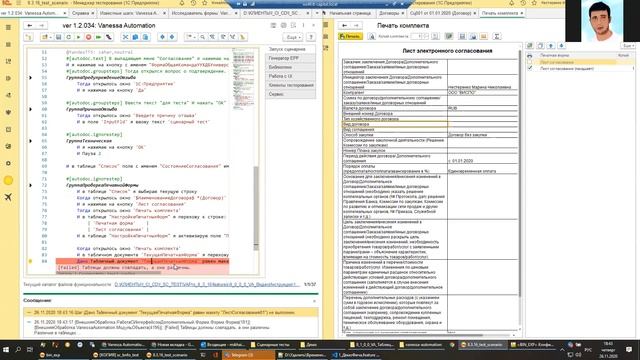Viewport: 640px width, 360px height.
Task: Click the blue paste icon next to the copy icon
Action: click(145, 37)
